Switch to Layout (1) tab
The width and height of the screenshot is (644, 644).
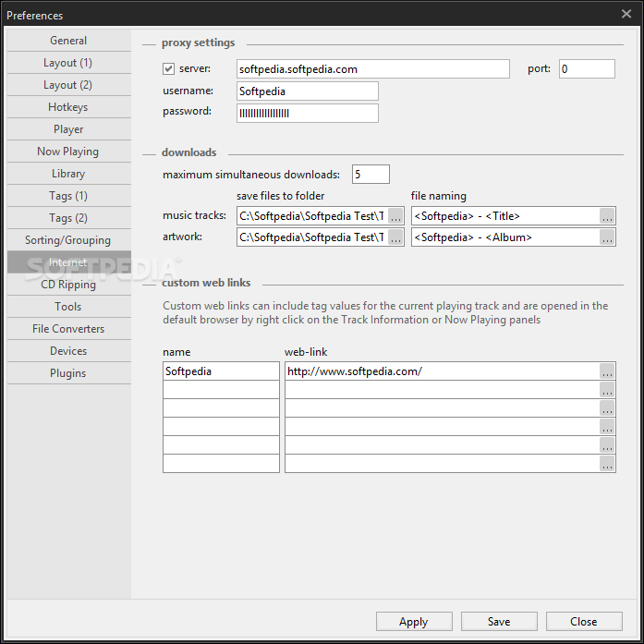pyautogui.click(x=69, y=63)
